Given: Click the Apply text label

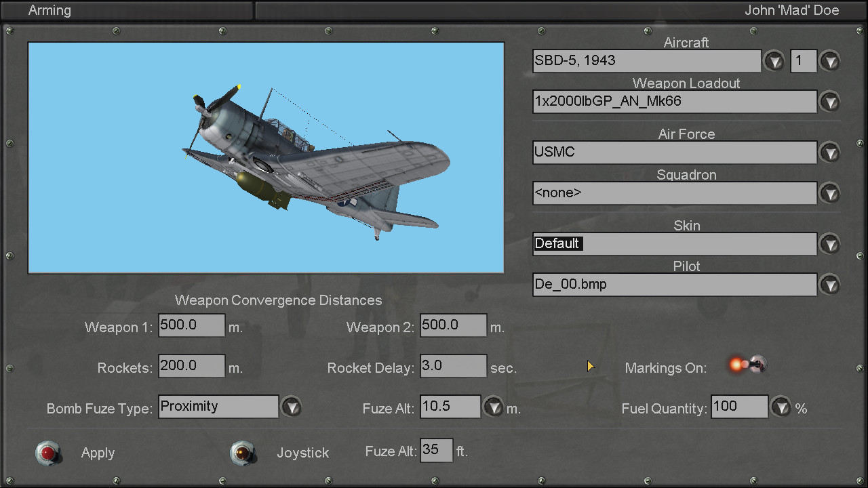Looking at the screenshot, I should click(x=98, y=453).
